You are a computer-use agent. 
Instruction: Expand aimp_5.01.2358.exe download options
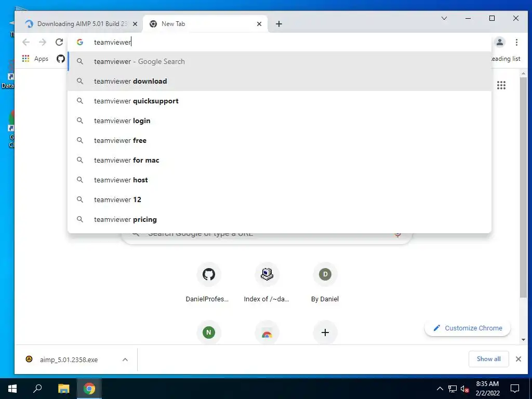[125, 360]
